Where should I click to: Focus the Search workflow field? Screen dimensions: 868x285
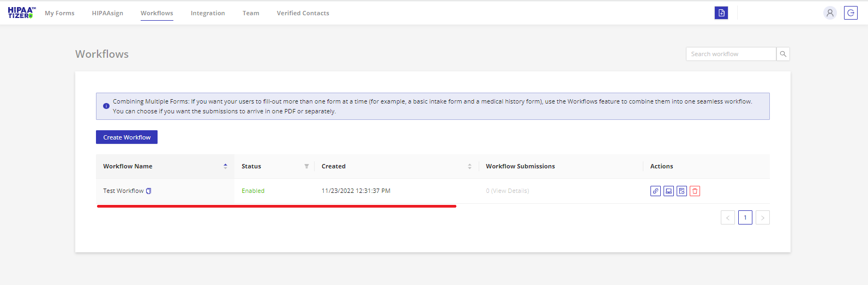click(731, 54)
